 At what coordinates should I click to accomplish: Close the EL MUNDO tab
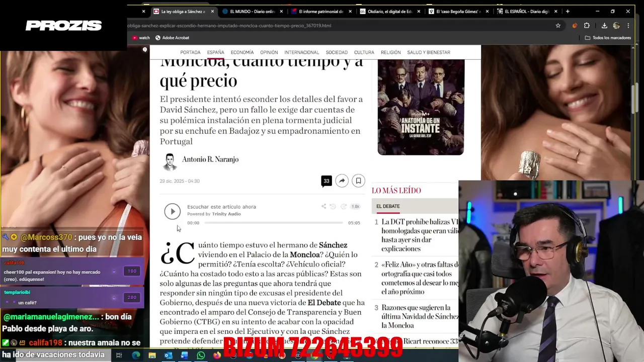tap(281, 12)
